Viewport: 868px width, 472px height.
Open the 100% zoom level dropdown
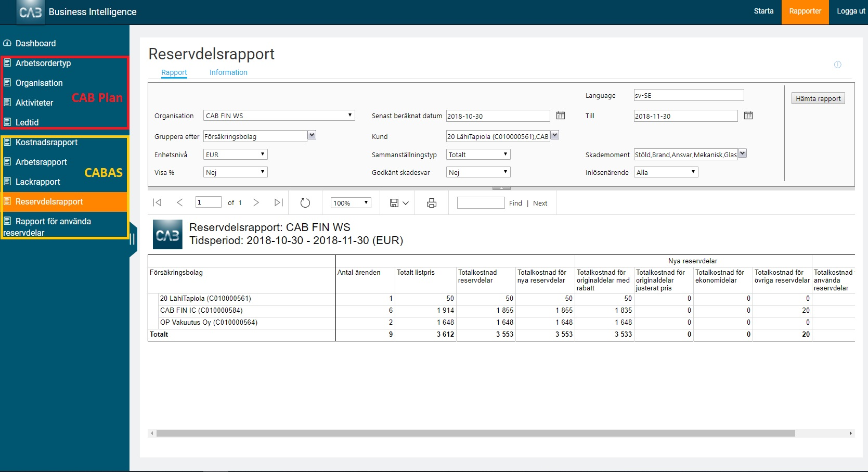351,203
